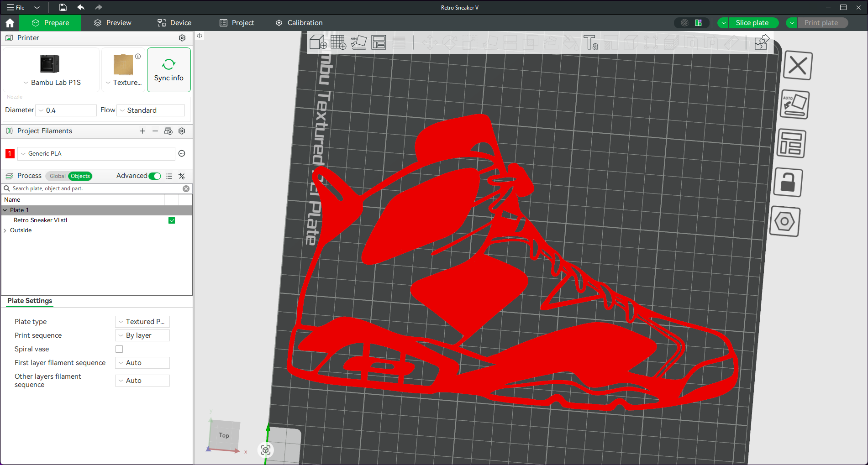Click the Sync info button
The image size is (868, 465).
168,70
